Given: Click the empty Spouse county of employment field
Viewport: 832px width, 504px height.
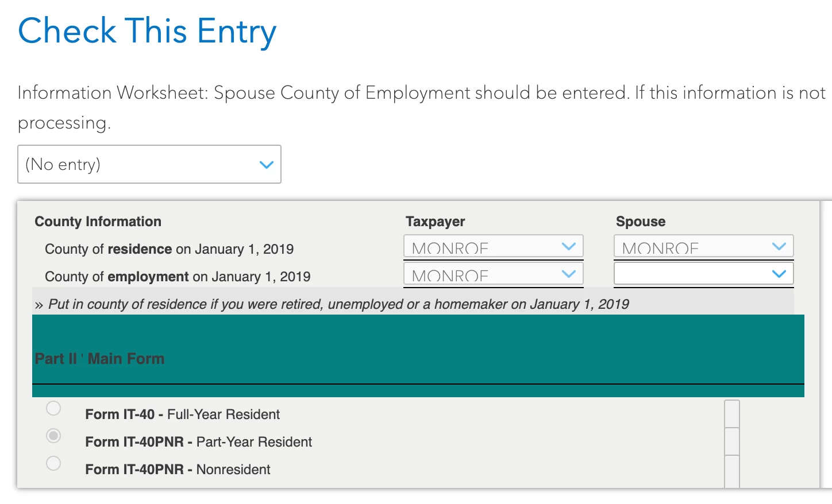Looking at the screenshot, I should coord(704,273).
